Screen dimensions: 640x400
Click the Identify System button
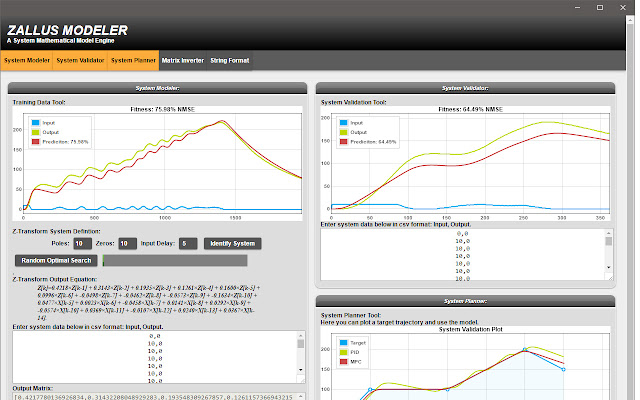point(233,244)
